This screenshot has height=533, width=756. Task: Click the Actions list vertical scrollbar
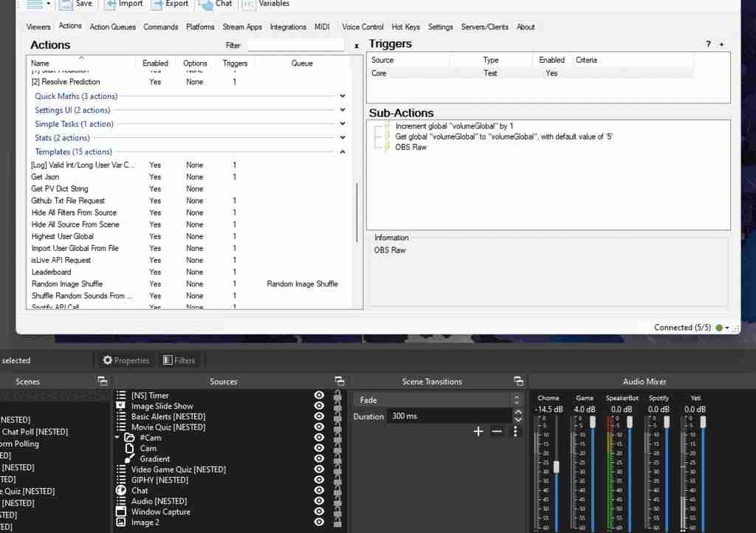coord(357,212)
